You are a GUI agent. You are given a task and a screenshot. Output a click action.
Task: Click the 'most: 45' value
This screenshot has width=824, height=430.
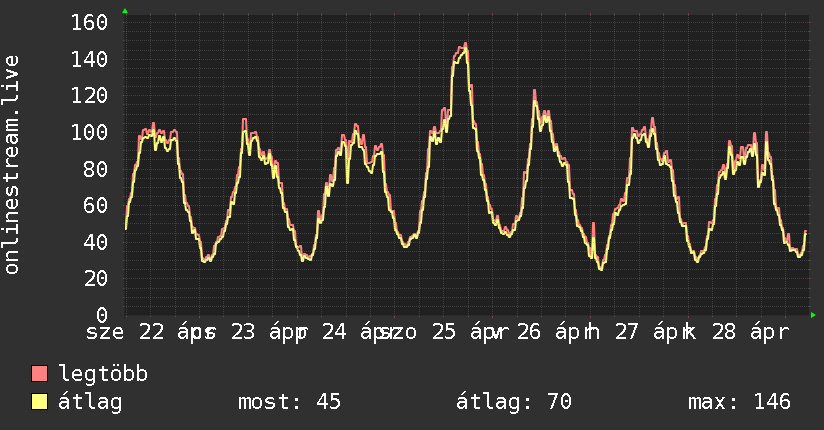(290, 402)
